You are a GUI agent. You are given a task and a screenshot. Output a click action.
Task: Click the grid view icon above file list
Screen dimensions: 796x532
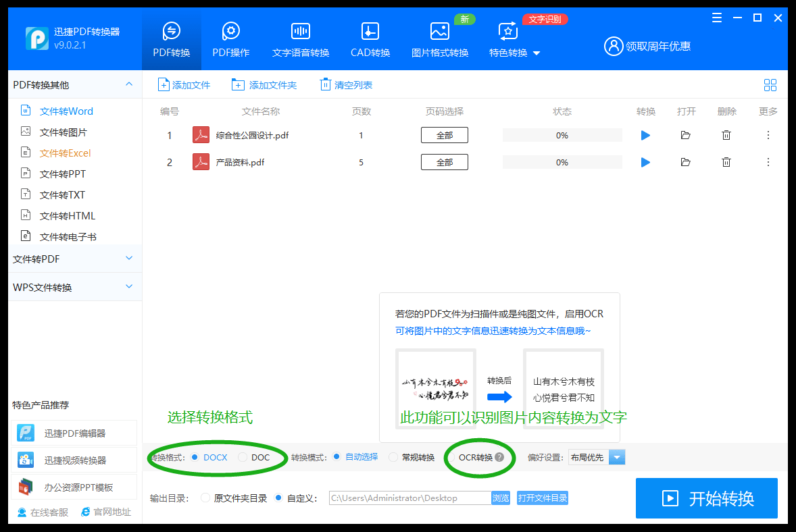[770, 85]
